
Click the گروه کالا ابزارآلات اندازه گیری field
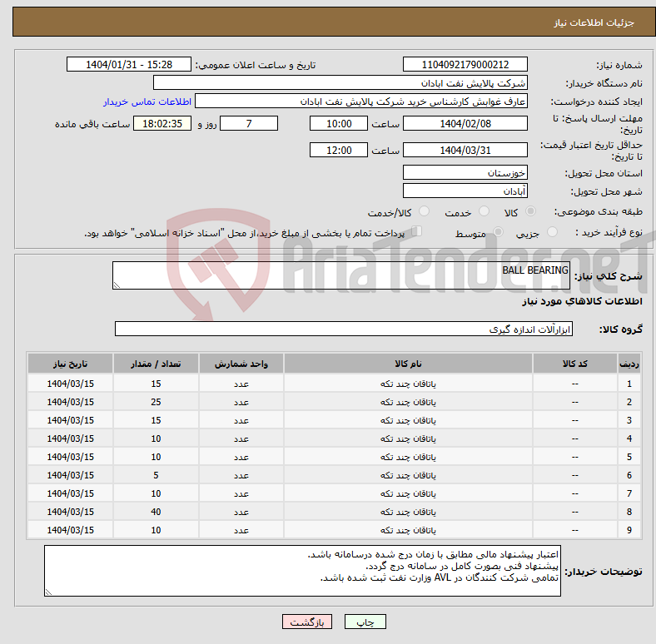pyautogui.click(x=344, y=329)
